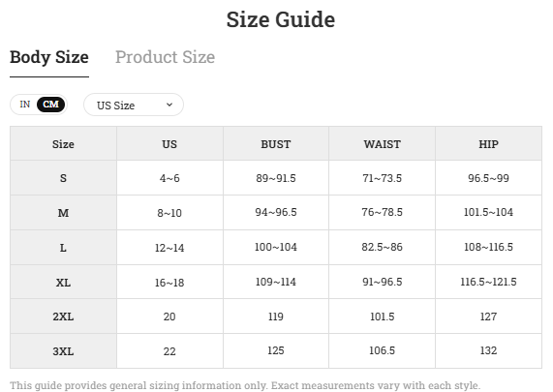553x392 pixels.
Task: Select the 2XL size row label
Action: tap(64, 317)
